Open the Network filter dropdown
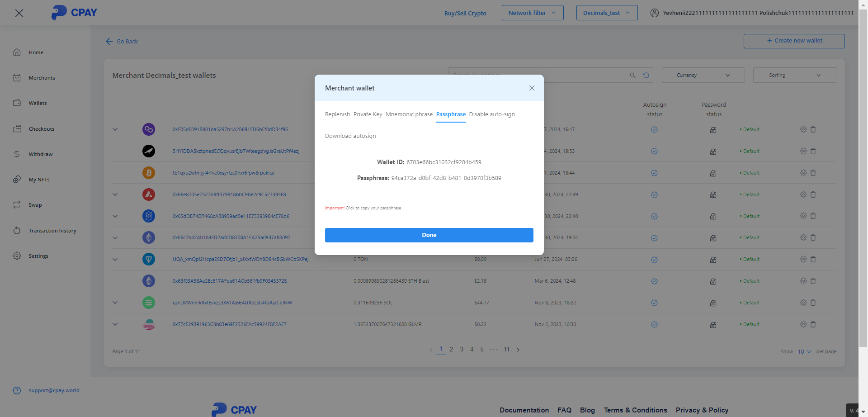Viewport: 868px width, 417px height. tap(532, 13)
